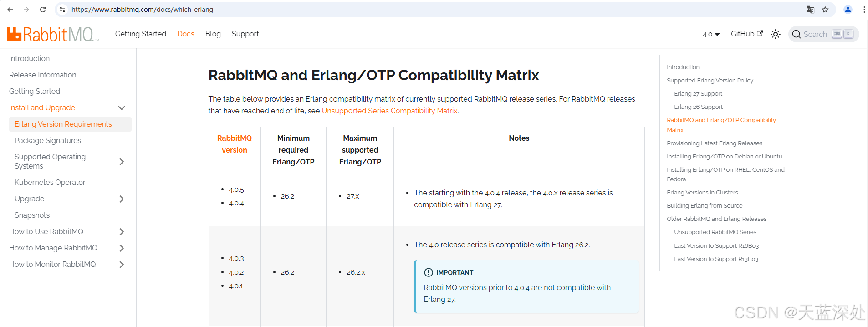Open How to Monitor RabbitMQ item
The height and width of the screenshot is (327, 868).
(52, 264)
